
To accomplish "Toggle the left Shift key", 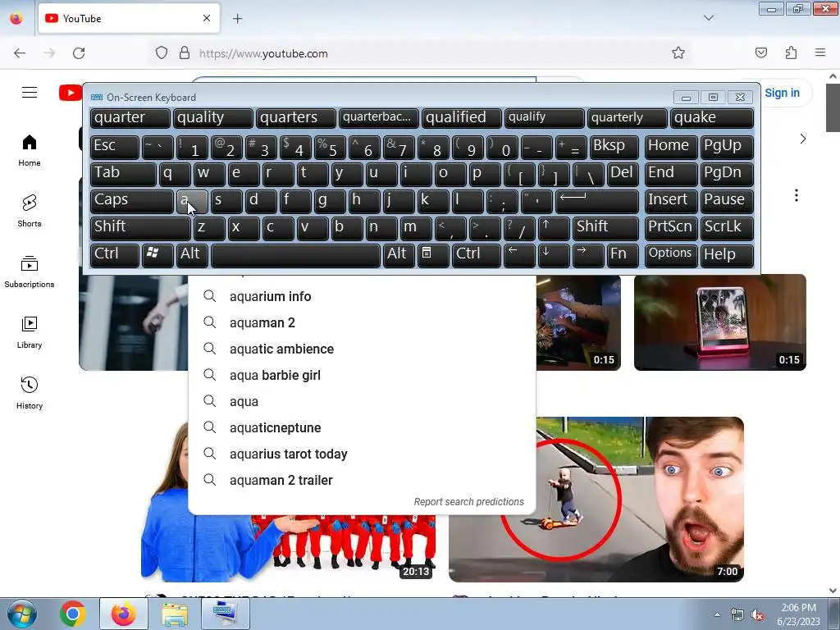I will 140,228.
